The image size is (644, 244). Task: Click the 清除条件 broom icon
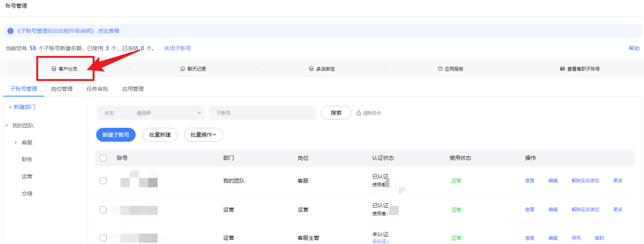[359, 113]
